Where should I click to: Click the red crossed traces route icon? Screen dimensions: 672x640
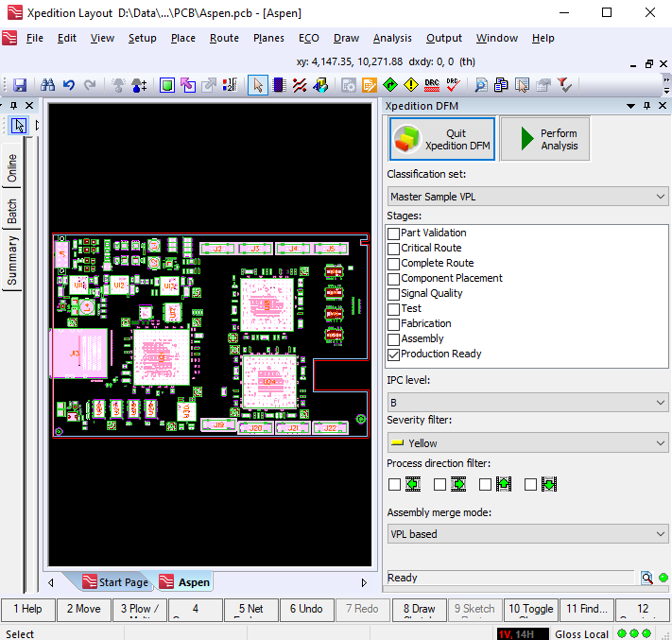click(x=300, y=85)
